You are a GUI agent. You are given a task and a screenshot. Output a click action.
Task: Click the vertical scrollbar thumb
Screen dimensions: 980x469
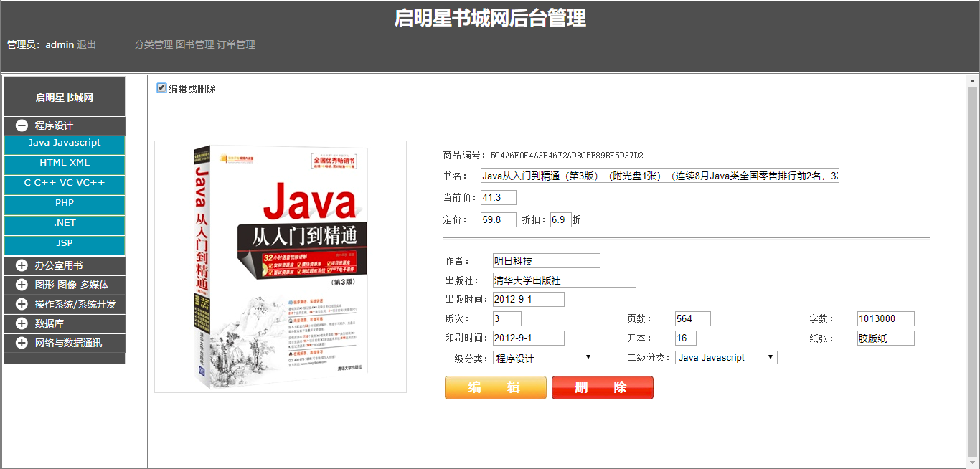tap(973, 272)
